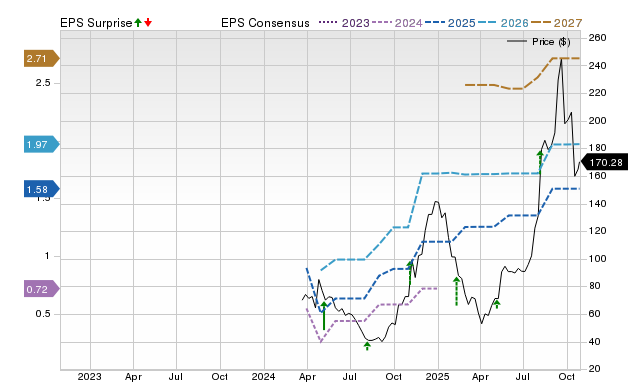This screenshot has width=640, height=382.
Task: Click the 0.72 purple value tag
Action: [42, 289]
